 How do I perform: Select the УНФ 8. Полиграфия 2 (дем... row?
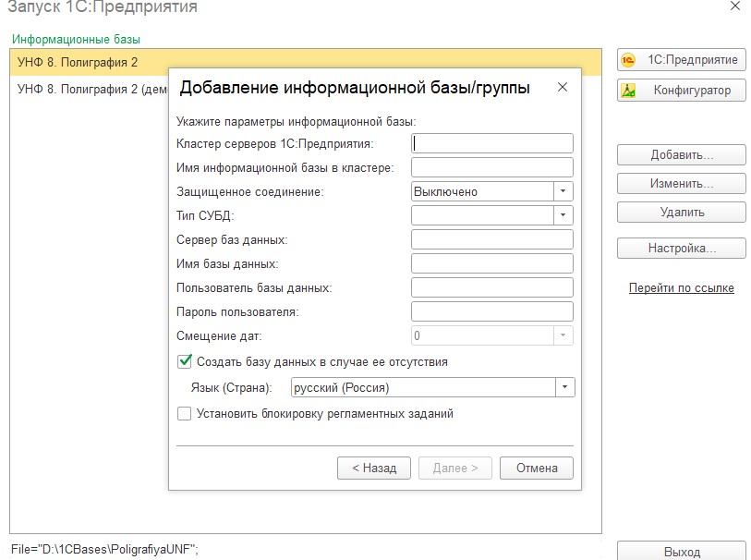tap(89, 89)
